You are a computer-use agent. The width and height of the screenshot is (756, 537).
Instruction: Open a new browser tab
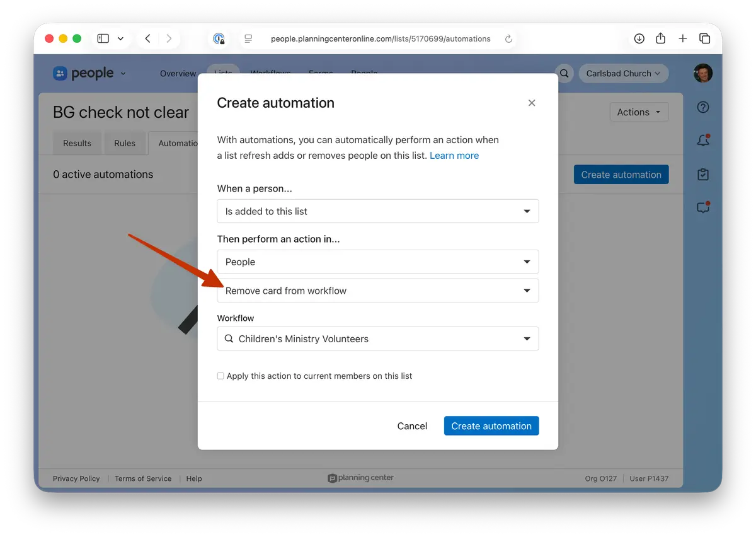pyautogui.click(x=682, y=38)
